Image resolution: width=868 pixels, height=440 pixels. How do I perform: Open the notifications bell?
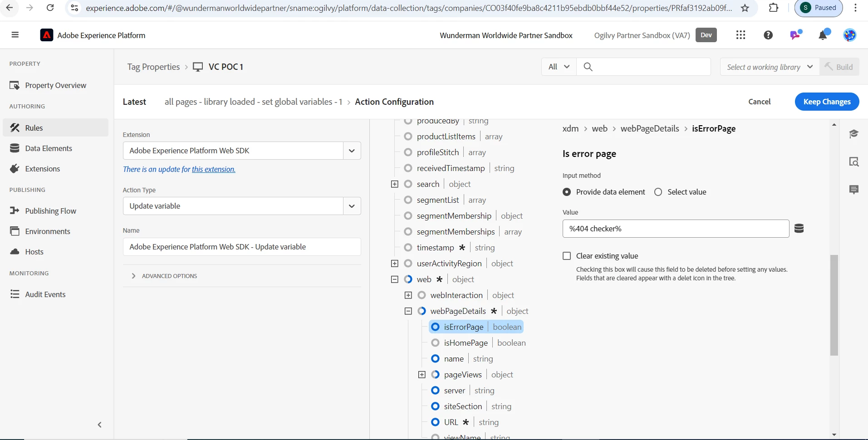click(823, 35)
